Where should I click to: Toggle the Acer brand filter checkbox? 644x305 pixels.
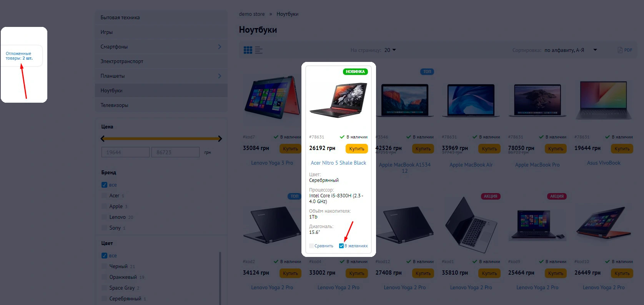(x=104, y=195)
